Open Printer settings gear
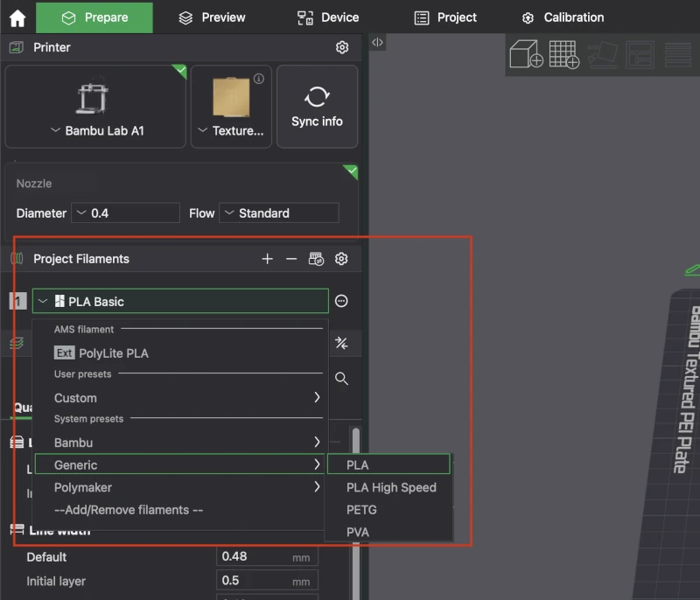Screen dimensions: 700x600 pos(342,47)
